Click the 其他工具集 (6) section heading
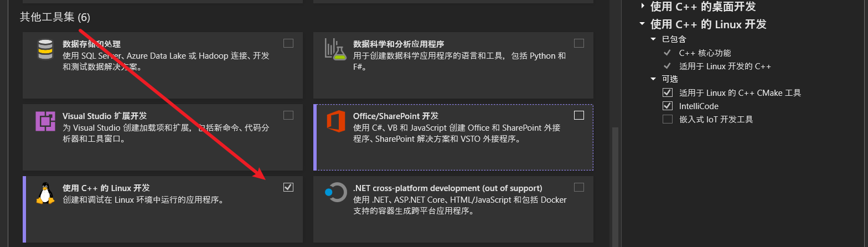The image size is (868, 247). click(x=55, y=17)
